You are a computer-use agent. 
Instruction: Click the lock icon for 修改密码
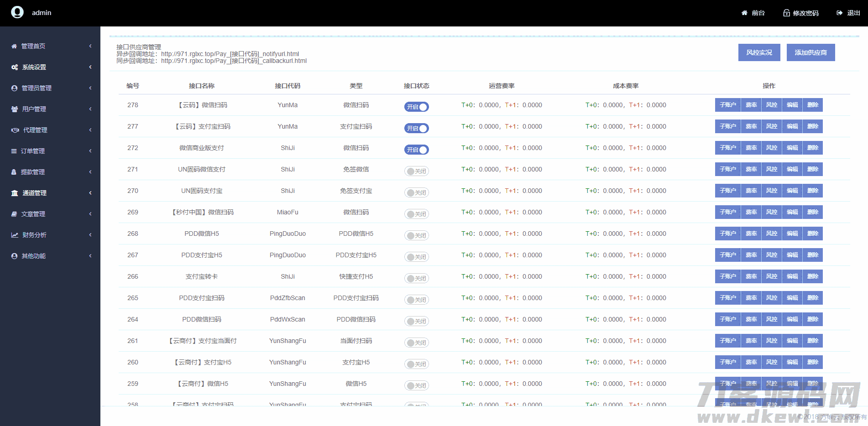[x=786, y=13]
